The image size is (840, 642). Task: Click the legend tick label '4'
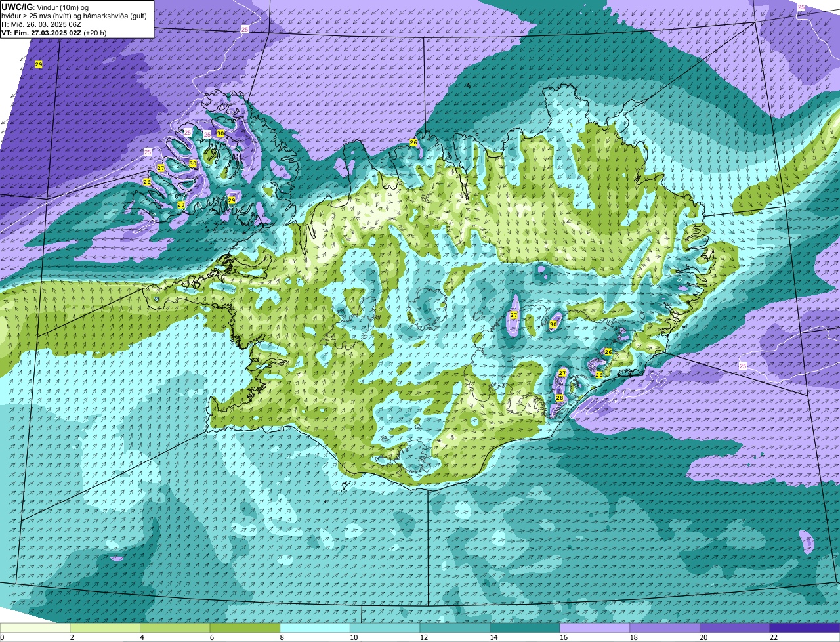coord(142,637)
